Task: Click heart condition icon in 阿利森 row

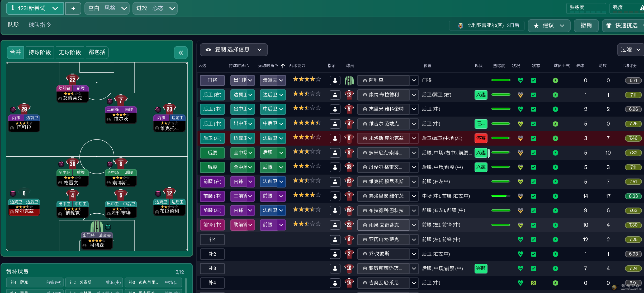Action: pos(520,80)
